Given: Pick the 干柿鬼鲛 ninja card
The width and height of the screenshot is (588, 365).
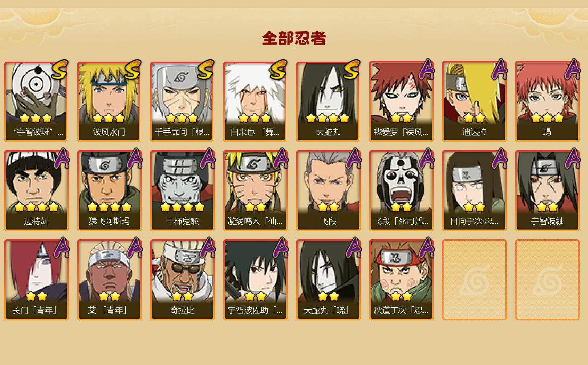Looking at the screenshot, I should 182,191.
